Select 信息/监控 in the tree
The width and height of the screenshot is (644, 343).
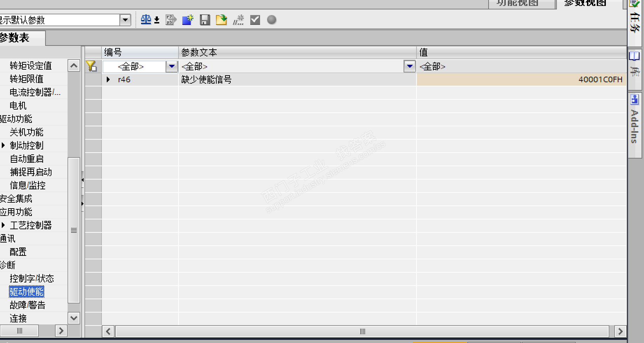[28, 185]
